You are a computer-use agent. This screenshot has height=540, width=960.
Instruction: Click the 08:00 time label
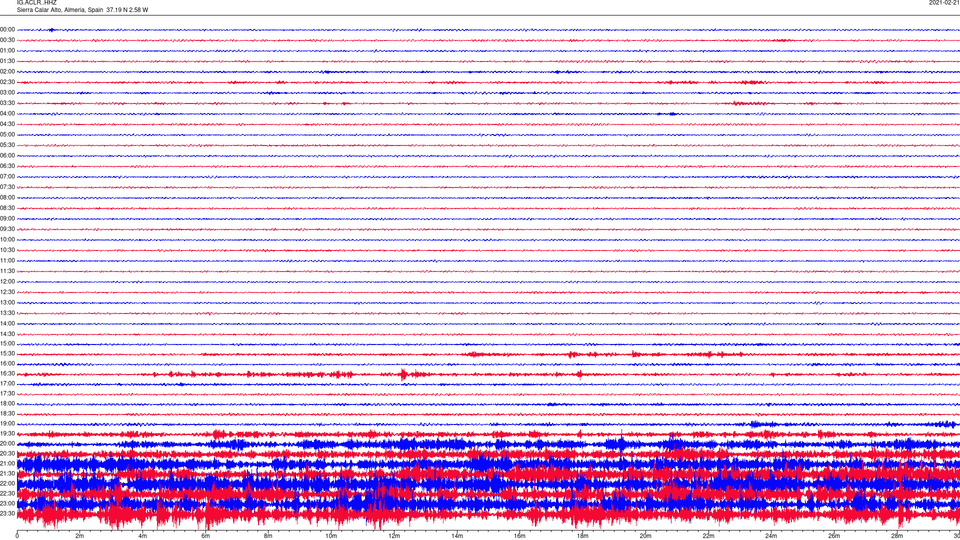click(7, 197)
